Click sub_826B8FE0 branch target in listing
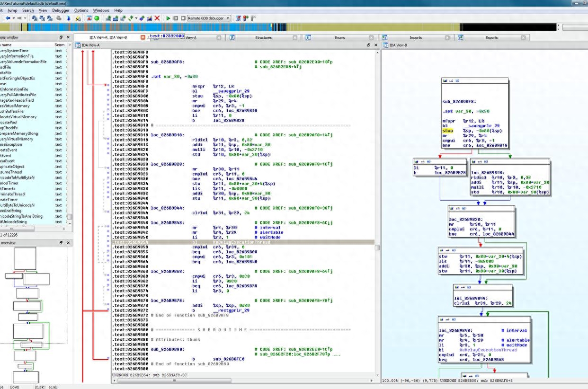This screenshot has width=588, height=389. click(229, 359)
